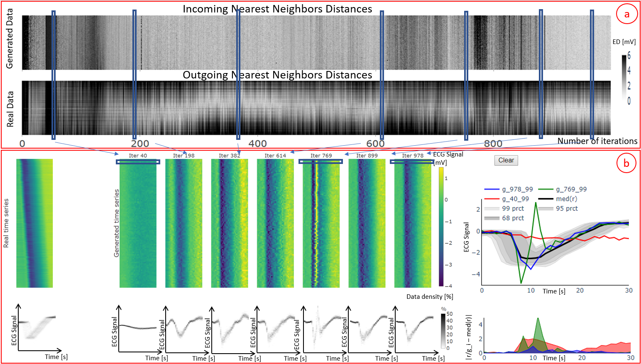This screenshot has width=641, height=364.
Task: Click the Real time series heatmap
Action: (34, 223)
